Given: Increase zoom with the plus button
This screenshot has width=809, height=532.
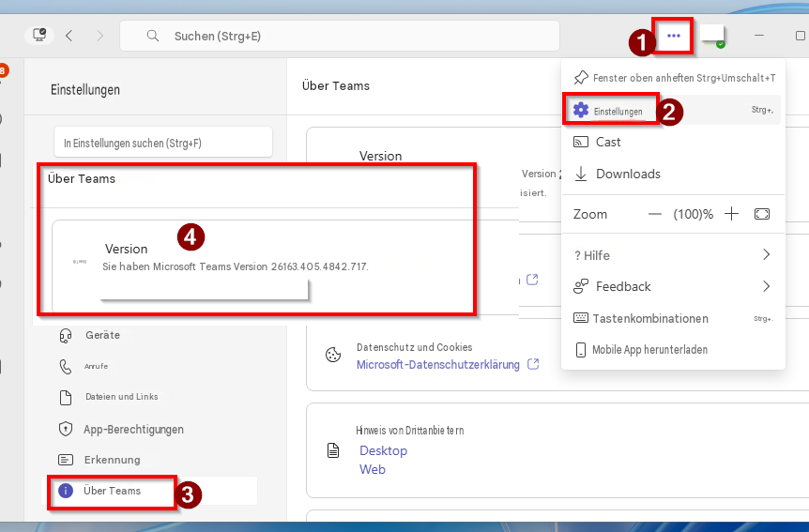Looking at the screenshot, I should pyautogui.click(x=732, y=214).
